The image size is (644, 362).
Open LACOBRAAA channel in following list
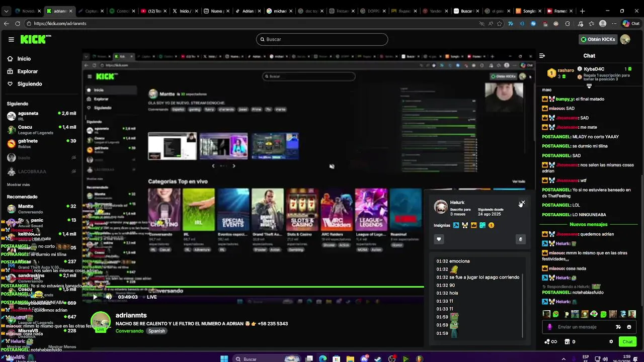click(41, 171)
